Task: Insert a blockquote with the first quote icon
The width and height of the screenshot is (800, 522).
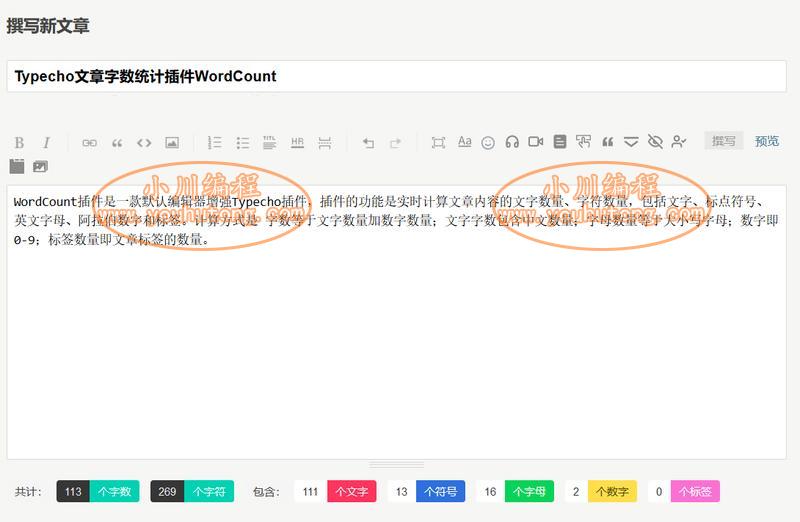Action: 117,143
